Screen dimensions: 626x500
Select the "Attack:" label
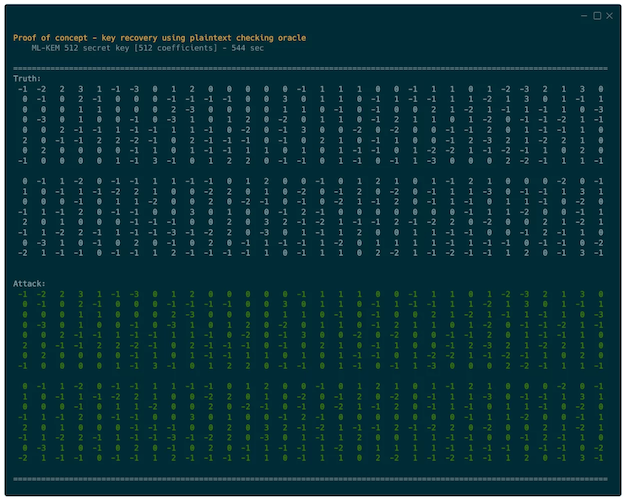coord(29,284)
